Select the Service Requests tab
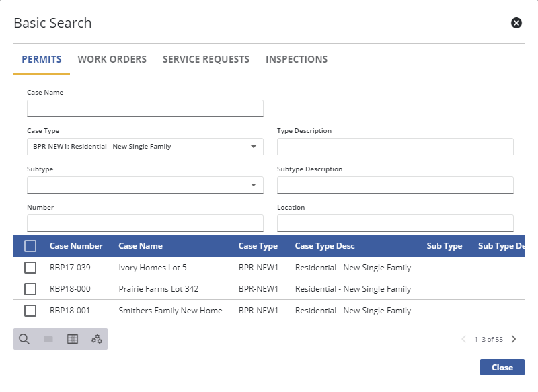The image size is (538, 392). [206, 59]
